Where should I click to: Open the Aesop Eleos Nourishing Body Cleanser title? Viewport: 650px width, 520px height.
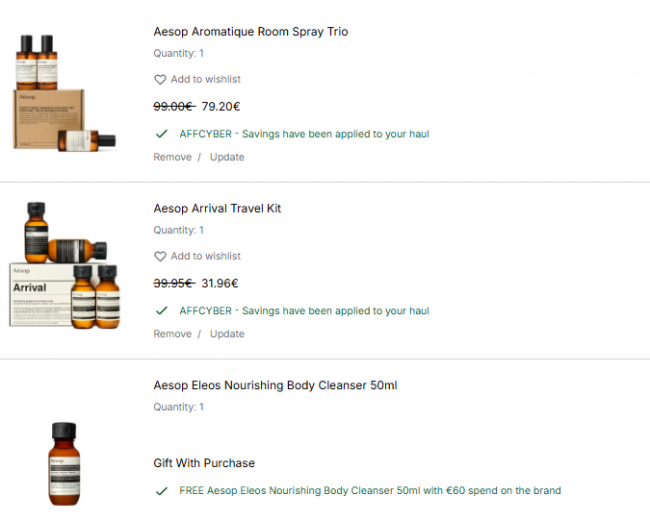(275, 385)
